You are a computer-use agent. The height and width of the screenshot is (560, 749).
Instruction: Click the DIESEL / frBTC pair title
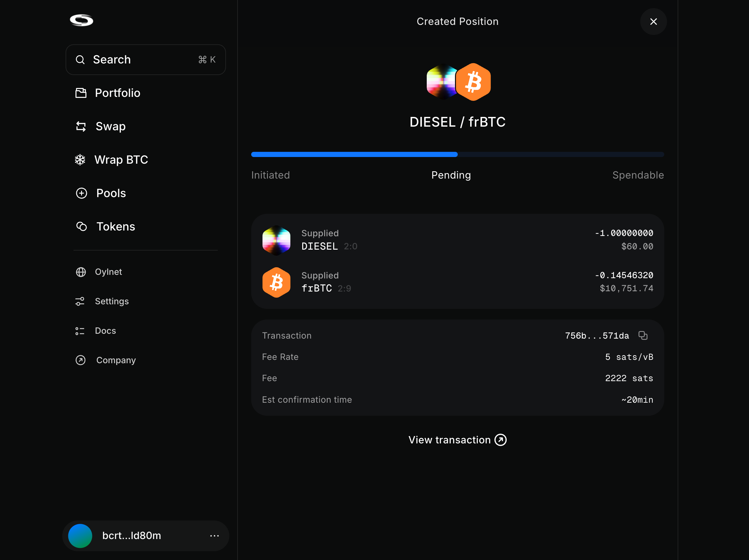click(457, 122)
